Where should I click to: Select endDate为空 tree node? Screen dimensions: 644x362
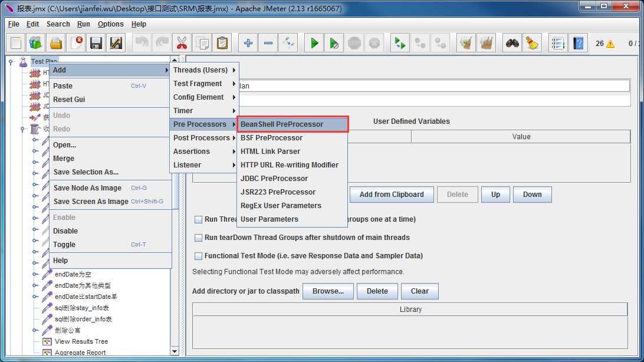click(73, 274)
